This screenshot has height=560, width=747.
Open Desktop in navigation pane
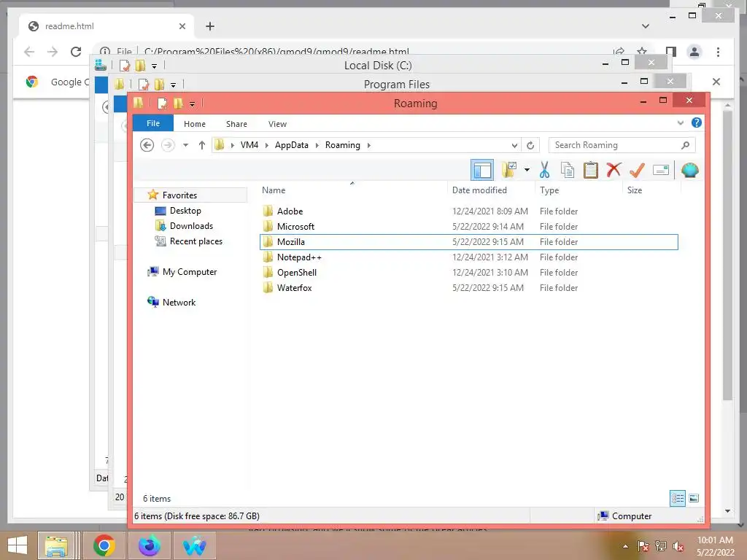tap(185, 211)
